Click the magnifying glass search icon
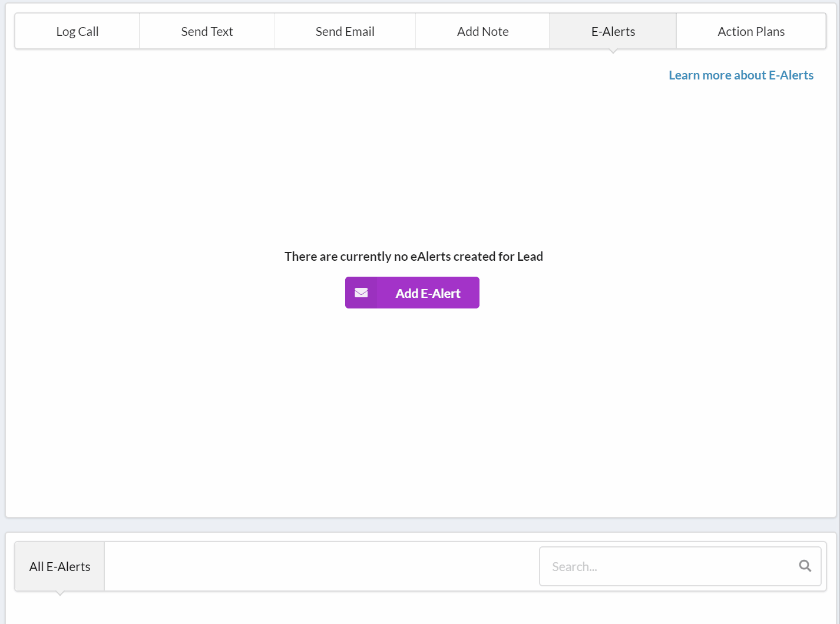Viewport: 840px width, 624px height. 805,566
